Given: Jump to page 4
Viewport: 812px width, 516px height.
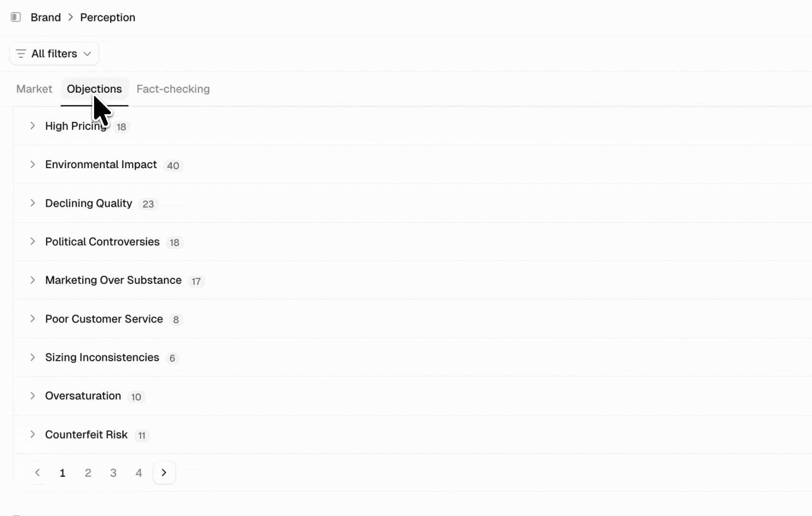Looking at the screenshot, I should [139, 473].
